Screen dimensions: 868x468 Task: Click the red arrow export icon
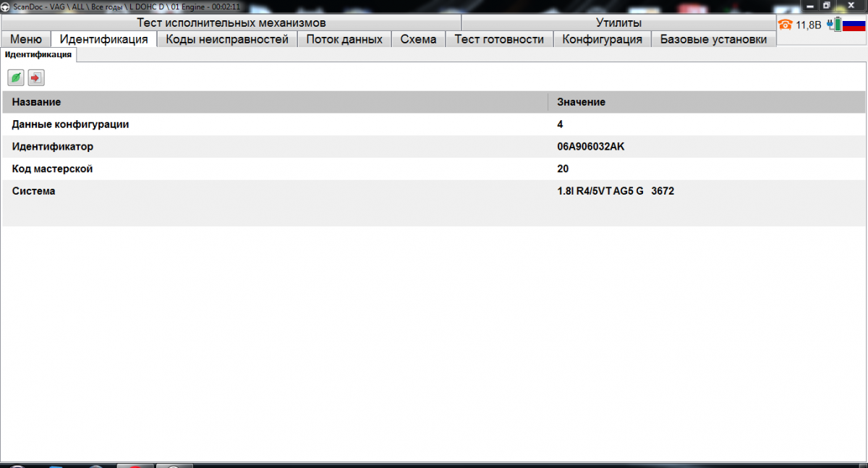pos(36,77)
